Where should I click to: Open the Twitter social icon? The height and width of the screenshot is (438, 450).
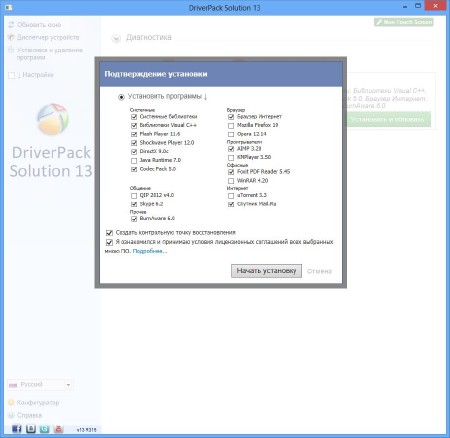coord(44,429)
